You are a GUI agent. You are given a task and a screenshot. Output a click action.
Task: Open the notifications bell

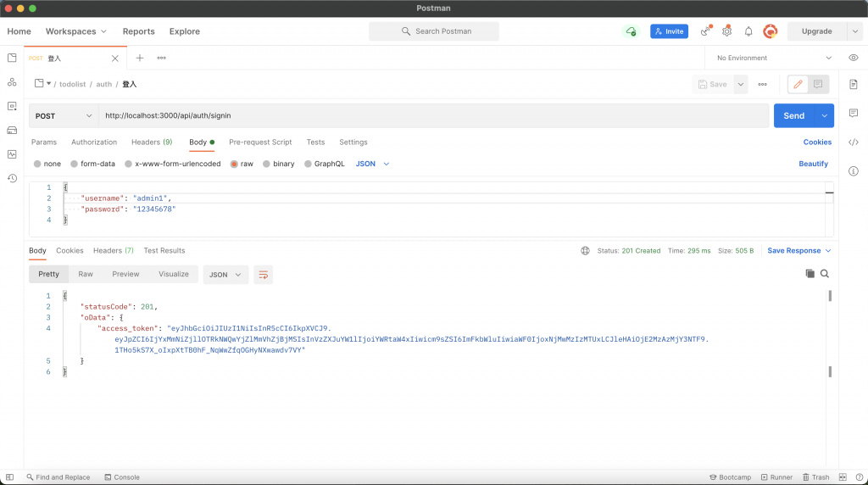(748, 31)
